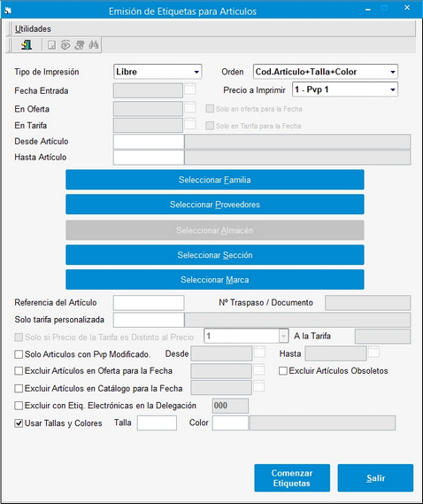This screenshot has height=504, width=423.
Task: Click the Comenzar Etiquetas button
Action: [x=292, y=478]
